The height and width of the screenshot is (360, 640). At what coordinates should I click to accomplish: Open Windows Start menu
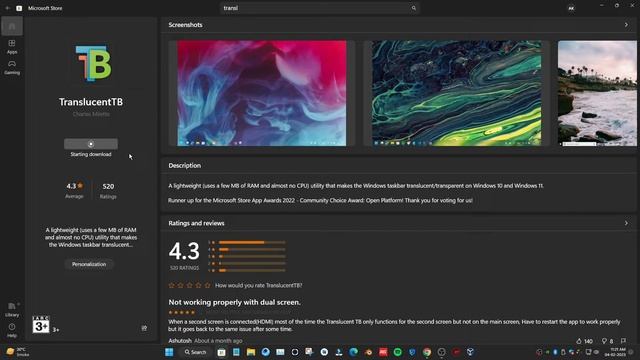pos(169,352)
